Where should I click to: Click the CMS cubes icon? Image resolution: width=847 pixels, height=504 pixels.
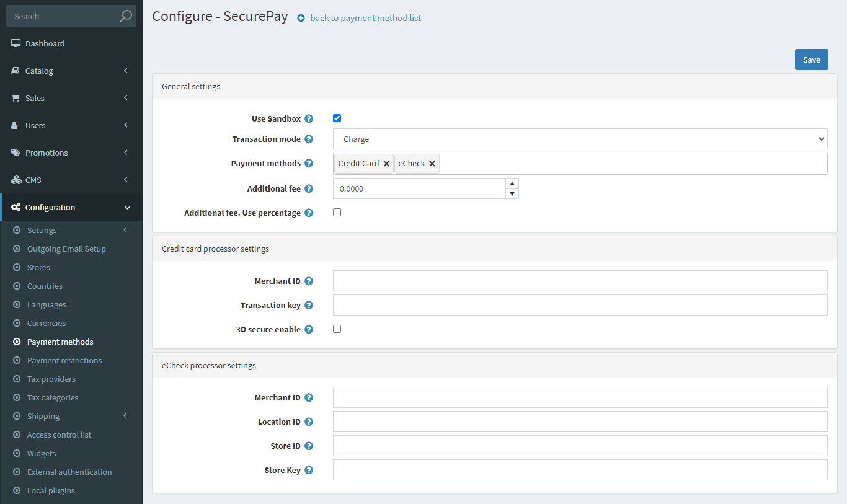(16, 180)
